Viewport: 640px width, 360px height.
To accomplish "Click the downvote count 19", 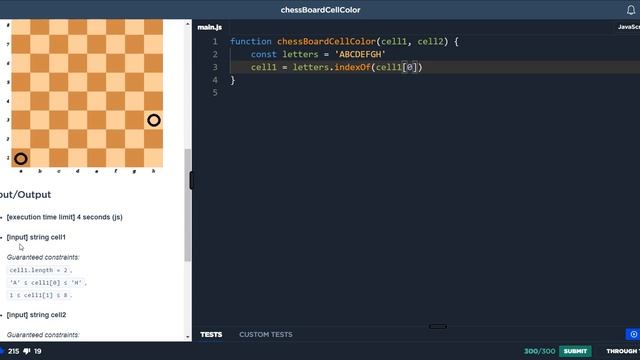I will (x=38, y=351).
